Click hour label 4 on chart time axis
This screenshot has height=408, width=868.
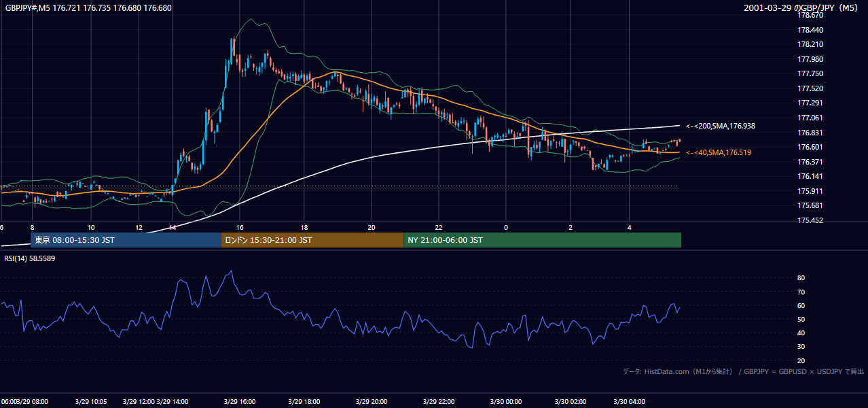click(630, 227)
